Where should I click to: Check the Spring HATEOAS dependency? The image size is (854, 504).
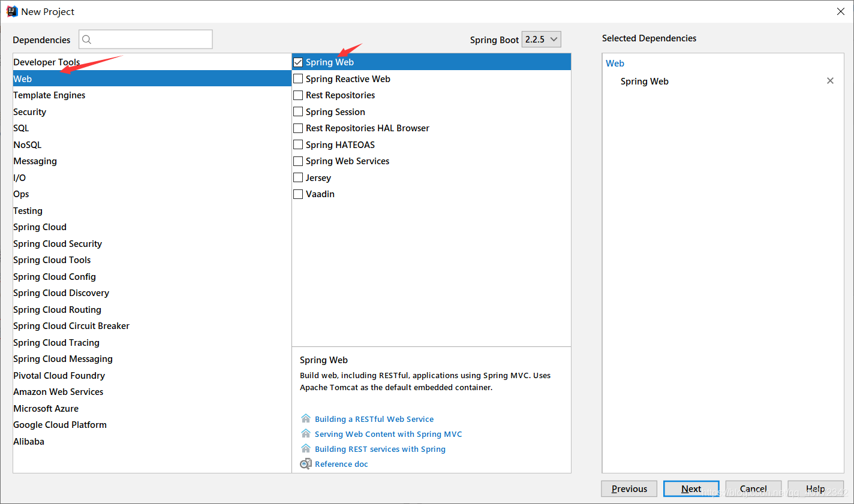click(x=298, y=144)
